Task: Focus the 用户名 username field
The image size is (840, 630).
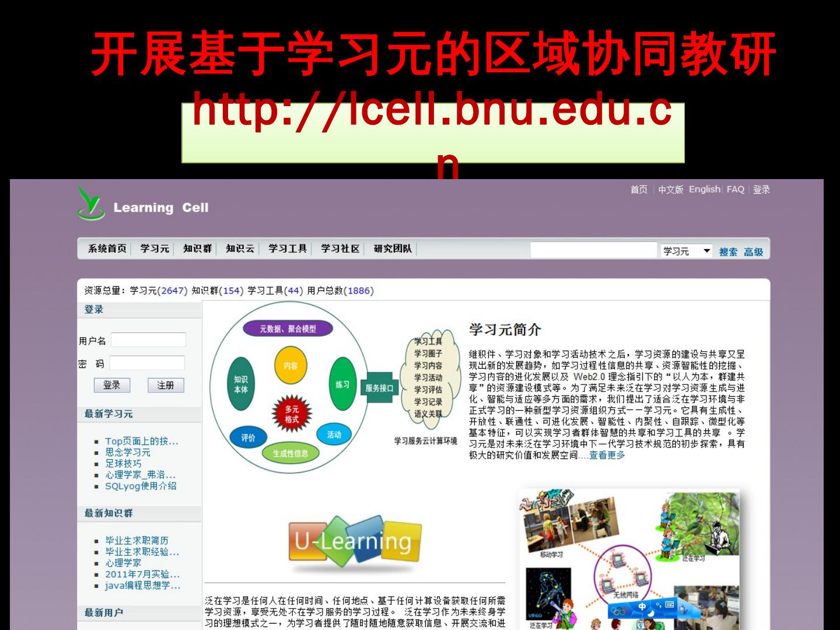Action: tap(149, 340)
